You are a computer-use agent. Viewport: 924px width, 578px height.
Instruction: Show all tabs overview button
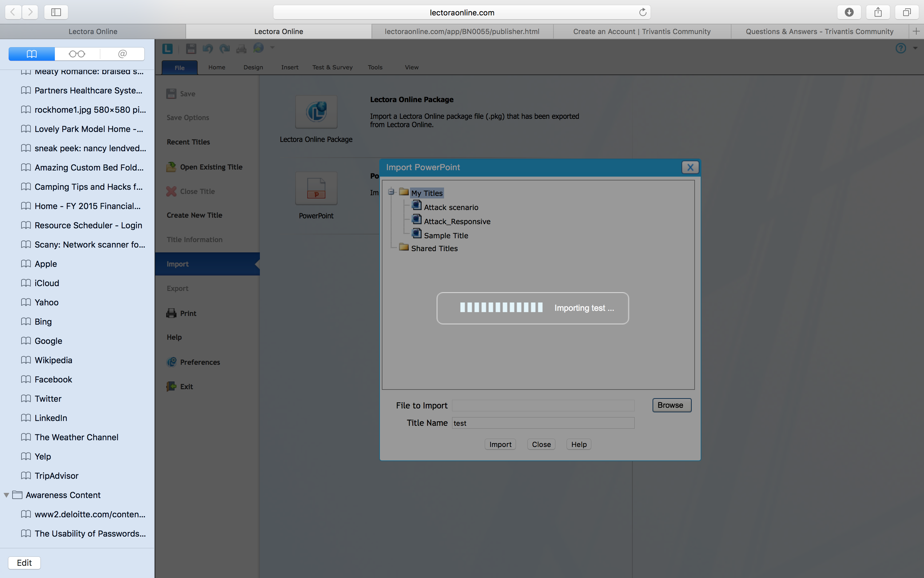tap(906, 12)
